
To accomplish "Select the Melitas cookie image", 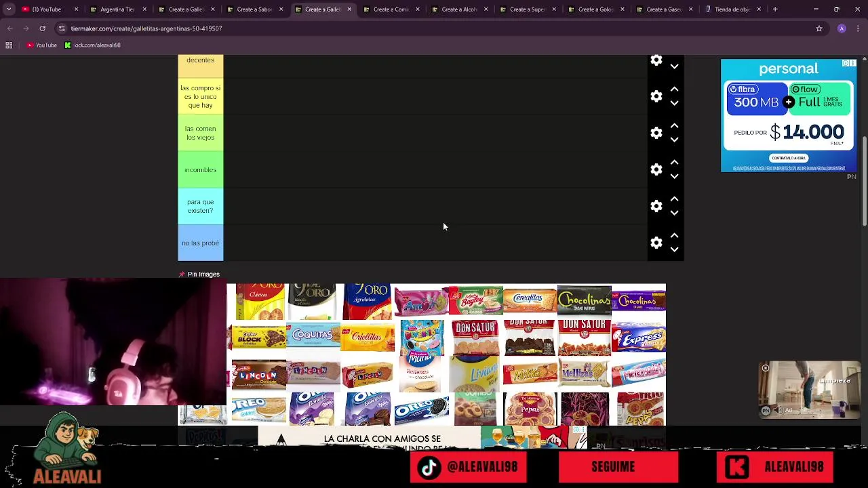I will click(530, 373).
